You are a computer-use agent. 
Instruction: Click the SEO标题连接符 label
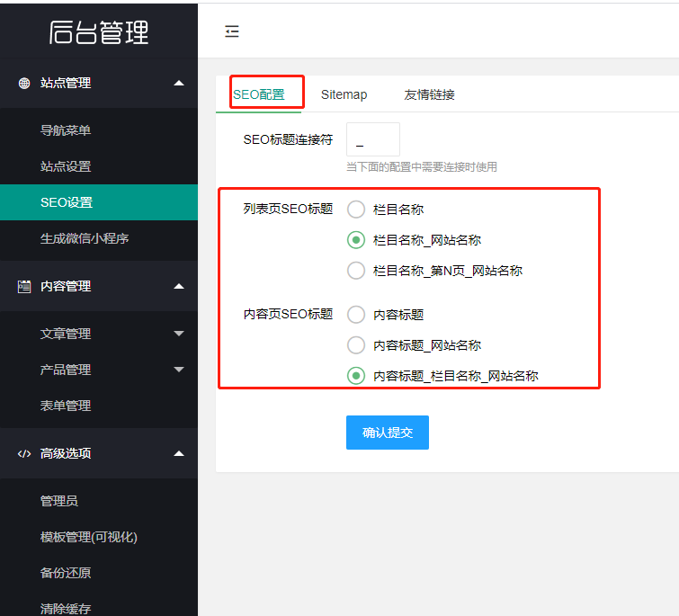[x=288, y=139]
